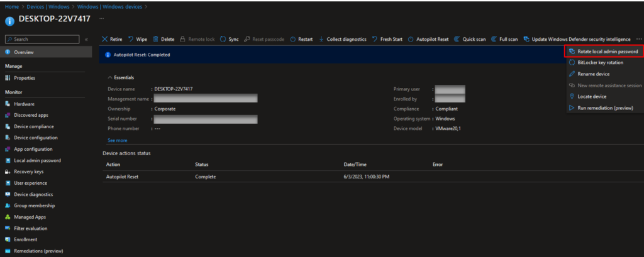This screenshot has height=257, width=644.
Task: Click the Quick scan icon
Action: click(x=457, y=40)
